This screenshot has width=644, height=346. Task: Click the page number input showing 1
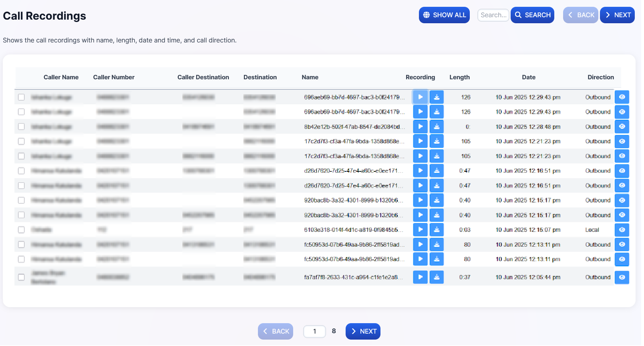(314, 331)
